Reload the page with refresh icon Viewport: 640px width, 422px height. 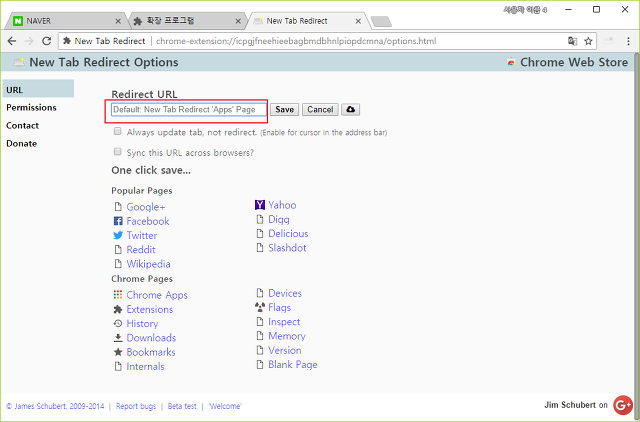click(47, 41)
